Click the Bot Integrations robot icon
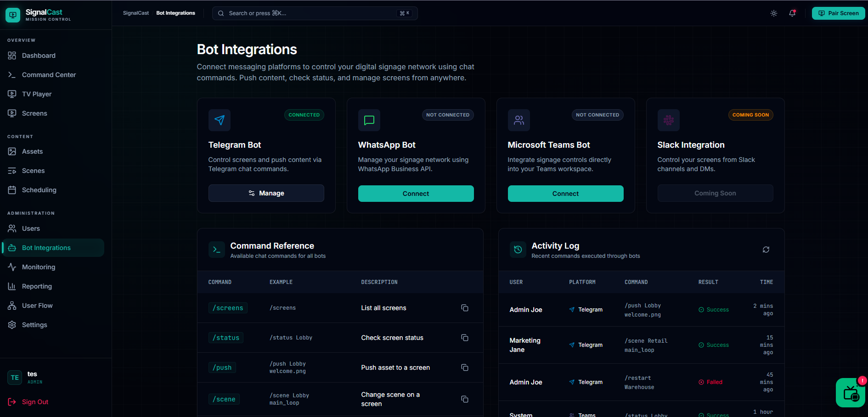This screenshot has height=417, width=868. tap(12, 248)
